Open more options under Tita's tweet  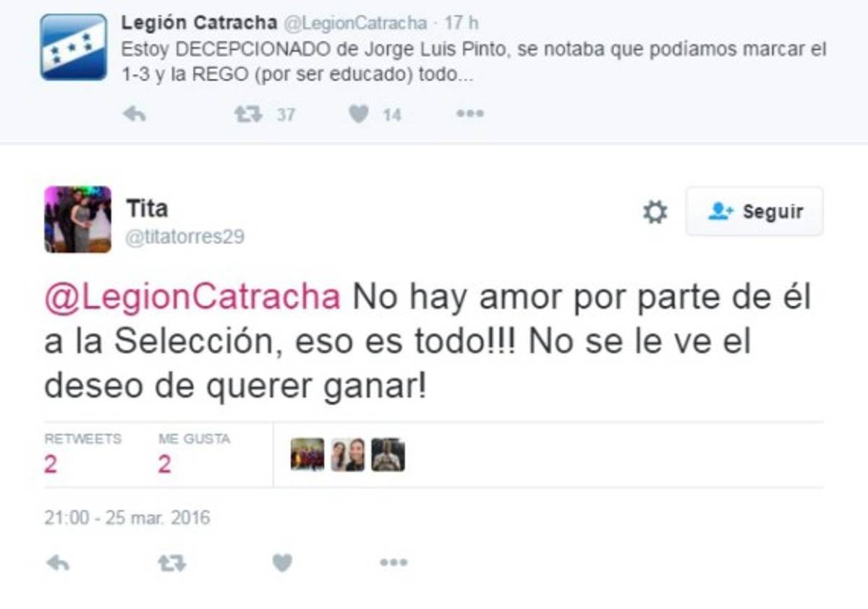tap(393, 563)
